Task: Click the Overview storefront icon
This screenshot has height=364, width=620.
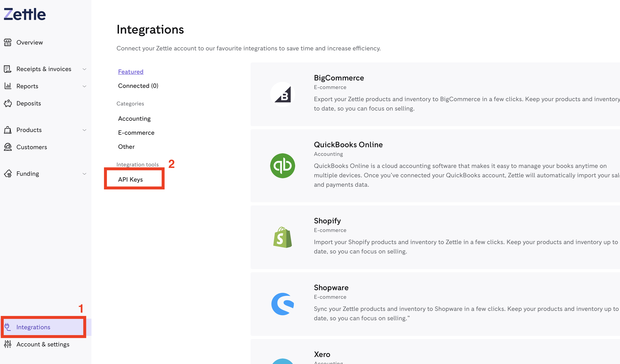Action: (8, 42)
